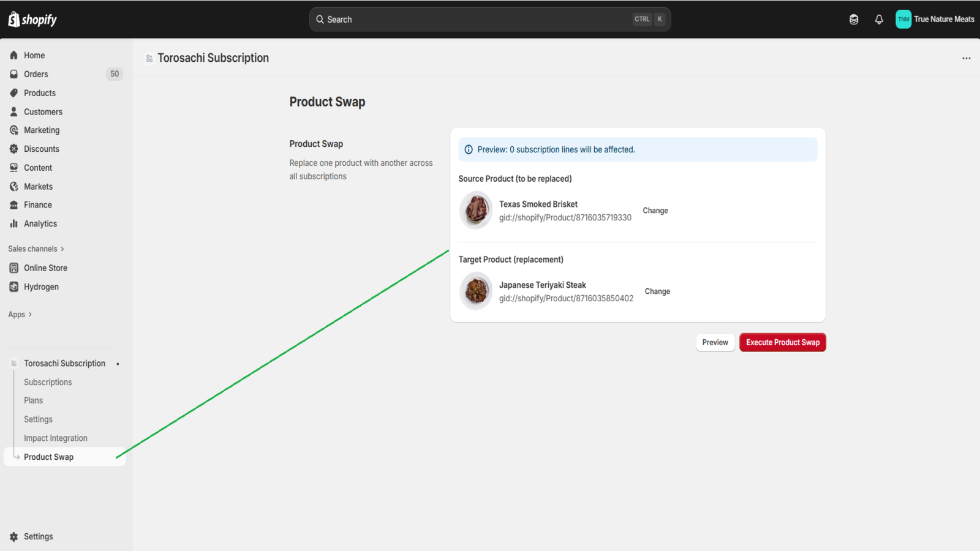This screenshot has height=551, width=980.
Task: Open the three-dot more actions menu
Action: (966, 58)
